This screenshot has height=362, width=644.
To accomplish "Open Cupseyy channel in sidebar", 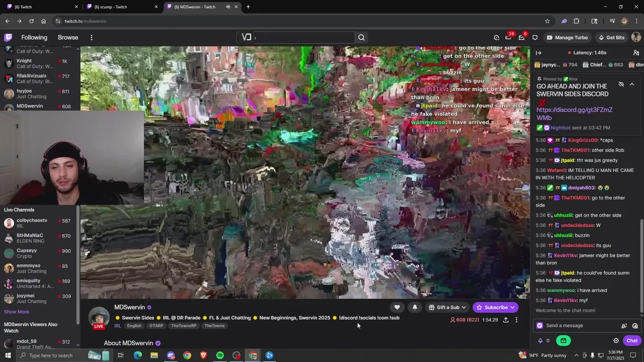I will 38,253.
